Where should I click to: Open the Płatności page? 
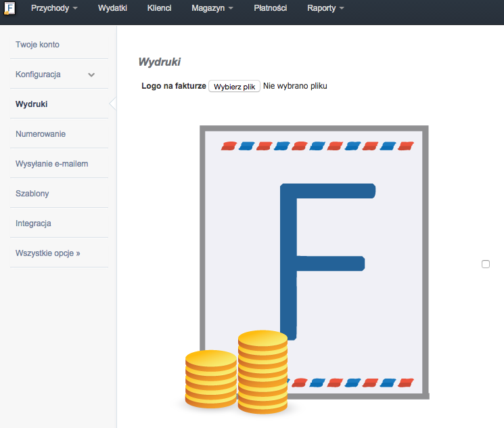click(271, 8)
